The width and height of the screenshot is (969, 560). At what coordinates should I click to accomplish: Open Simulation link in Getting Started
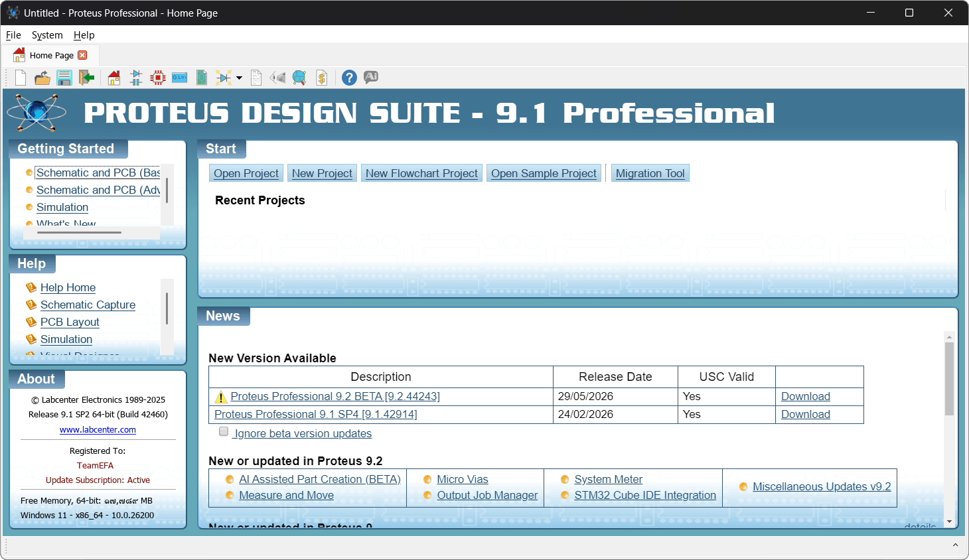[62, 207]
